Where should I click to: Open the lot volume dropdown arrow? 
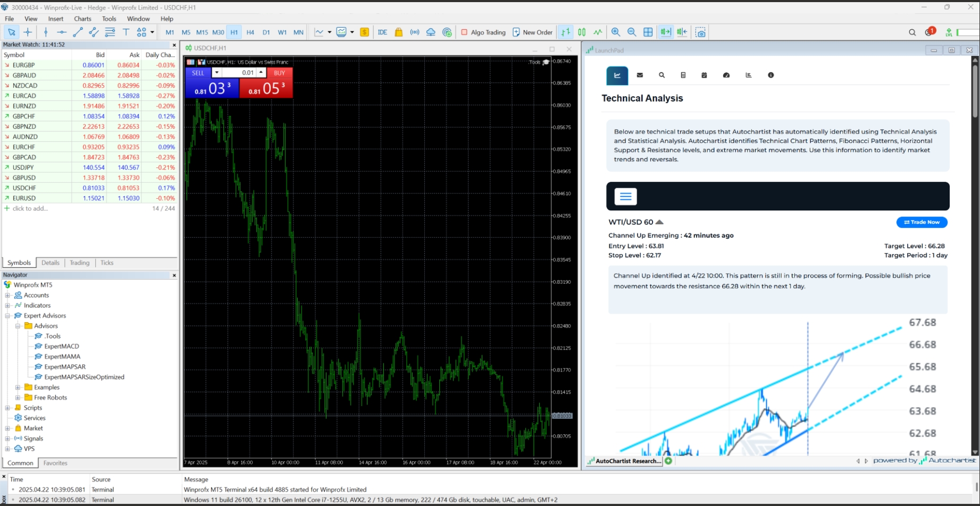pos(216,73)
